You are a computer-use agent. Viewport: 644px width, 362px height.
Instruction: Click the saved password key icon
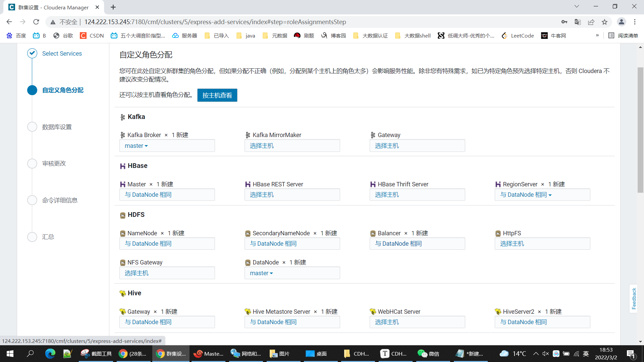pos(564,22)
